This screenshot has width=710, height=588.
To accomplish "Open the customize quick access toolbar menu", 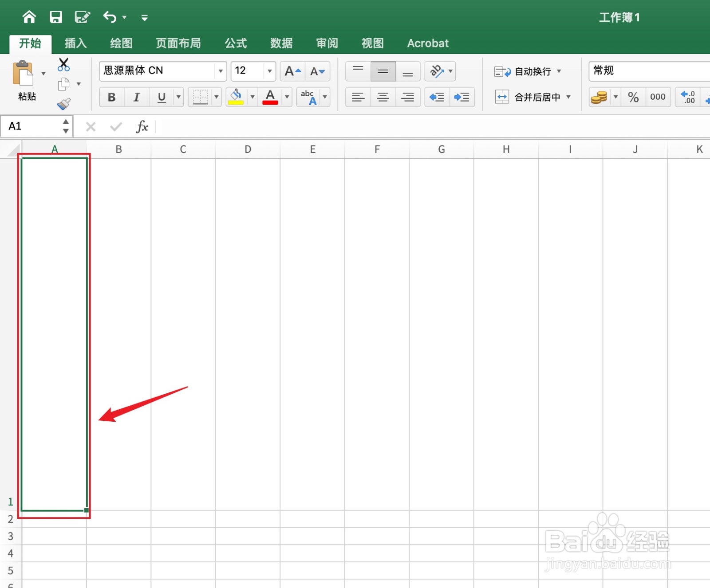I will [145, 18].
